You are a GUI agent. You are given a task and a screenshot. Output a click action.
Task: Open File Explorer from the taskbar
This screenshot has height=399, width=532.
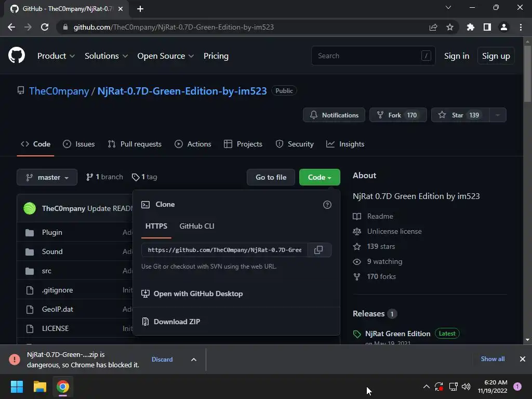[39, 387]
